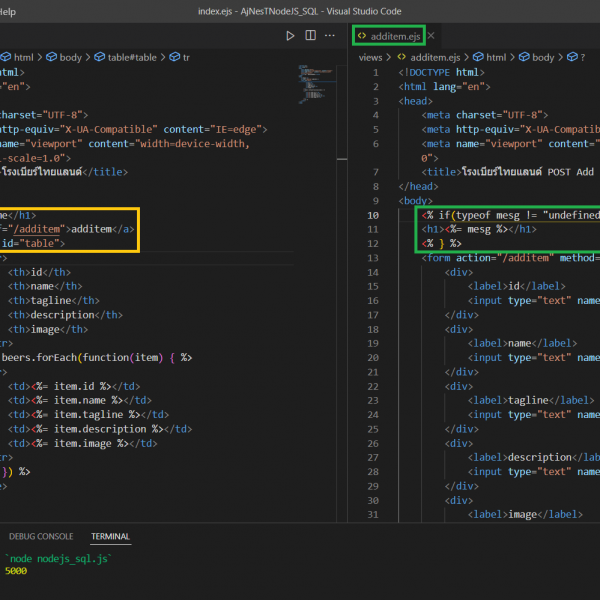The height and width of the screenshot is (600, 600).
Task: Click the /additem link text in index.ejs
Action: [38, 228]
